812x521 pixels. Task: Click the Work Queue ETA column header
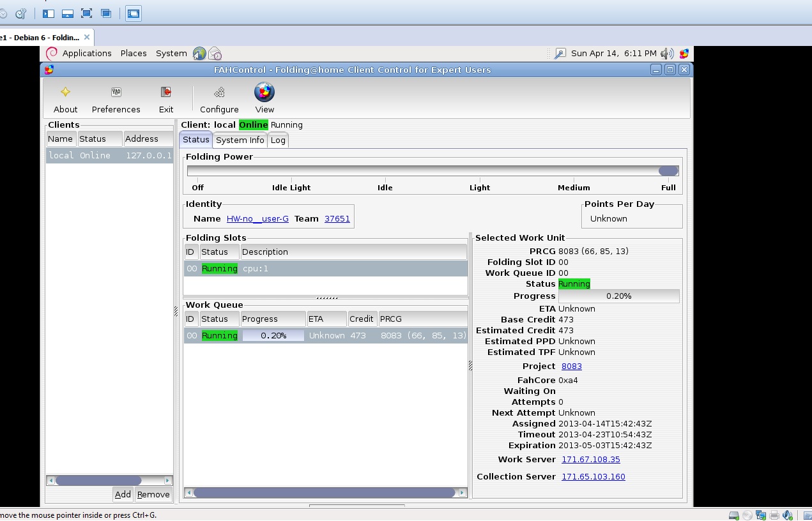click(326, 319)
